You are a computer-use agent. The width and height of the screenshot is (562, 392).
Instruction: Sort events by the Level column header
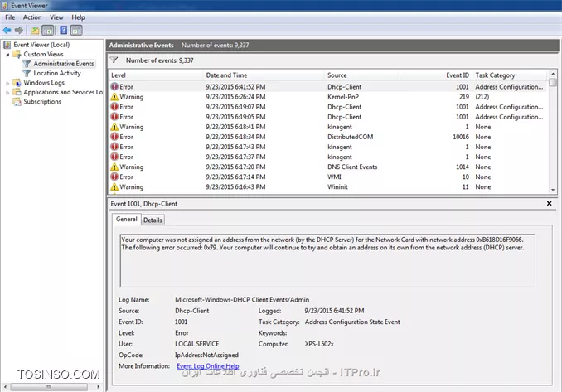tap(156, 75)
